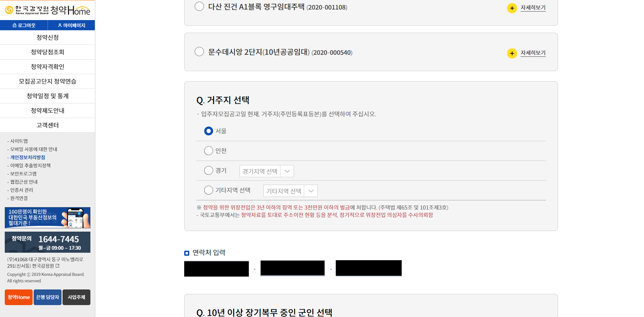Click the plus icon beside 다산 진건 자세히보기
The height and width of the screenshot is (317, 644).
[512, 8]
